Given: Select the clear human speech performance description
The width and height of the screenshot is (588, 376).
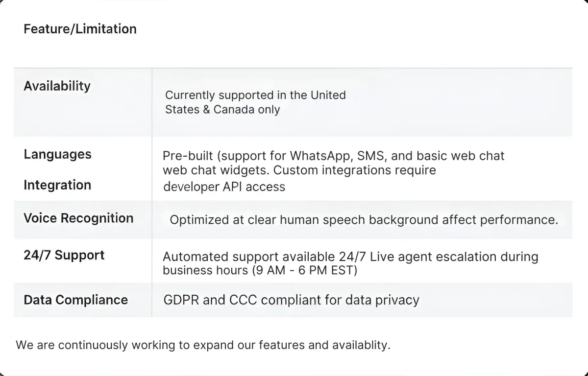Looking at the screenshot, I should [364, 220].
